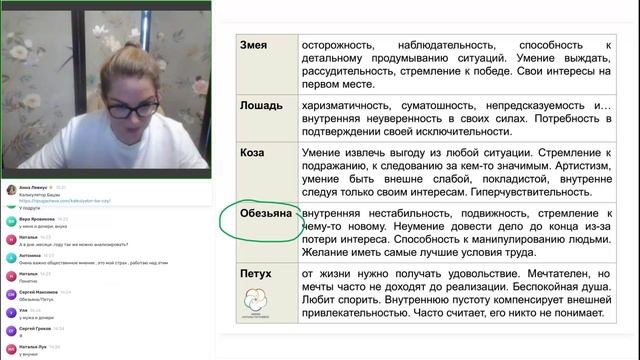Click Вера Яровикова's green avatar
640x360 pixels.
click(x=11, y=221)
